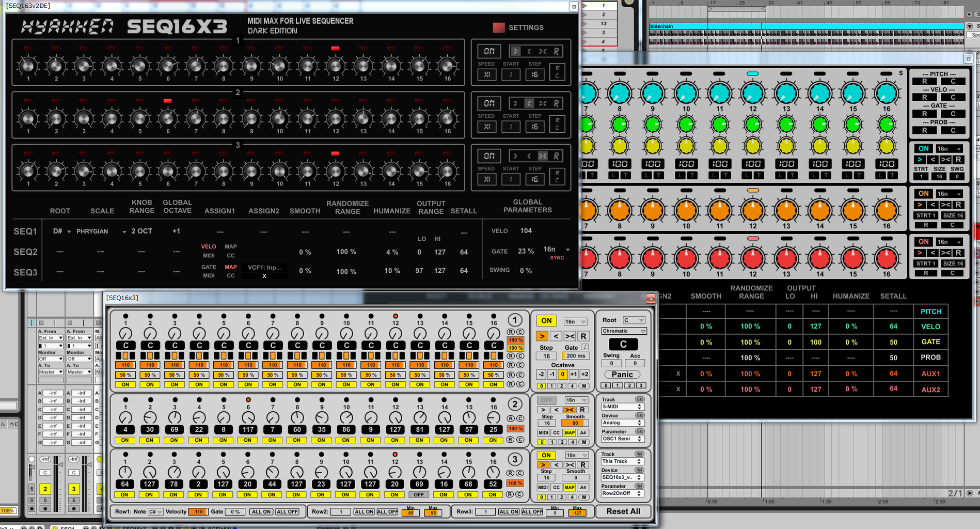Select VELO assign option for SEQ2
Viewport: 980px width, 529px height.
209,246
